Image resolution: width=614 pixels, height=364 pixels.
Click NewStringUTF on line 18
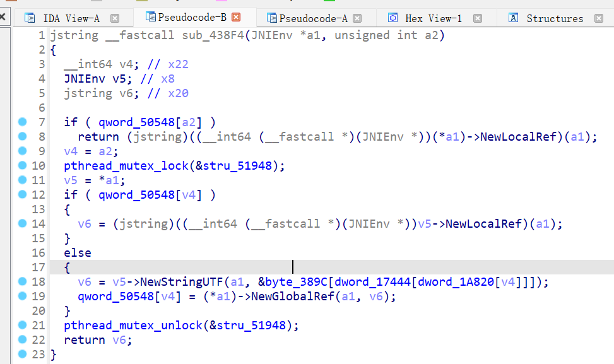(182, 282)
